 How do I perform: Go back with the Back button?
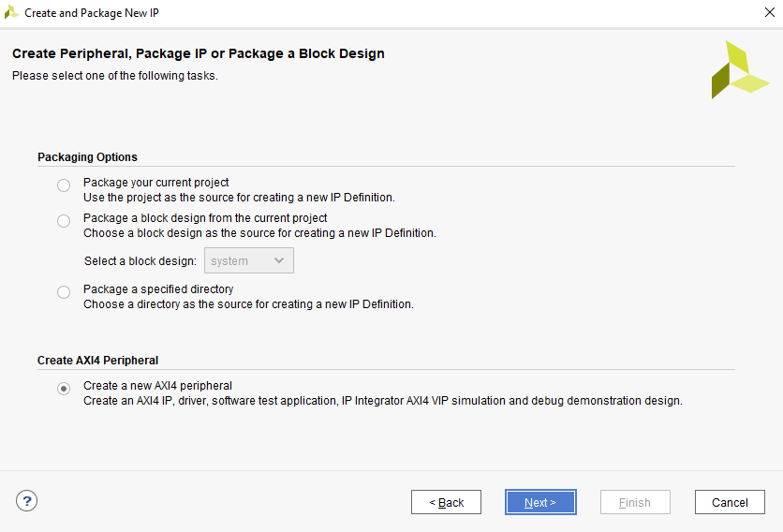[446, 502]
